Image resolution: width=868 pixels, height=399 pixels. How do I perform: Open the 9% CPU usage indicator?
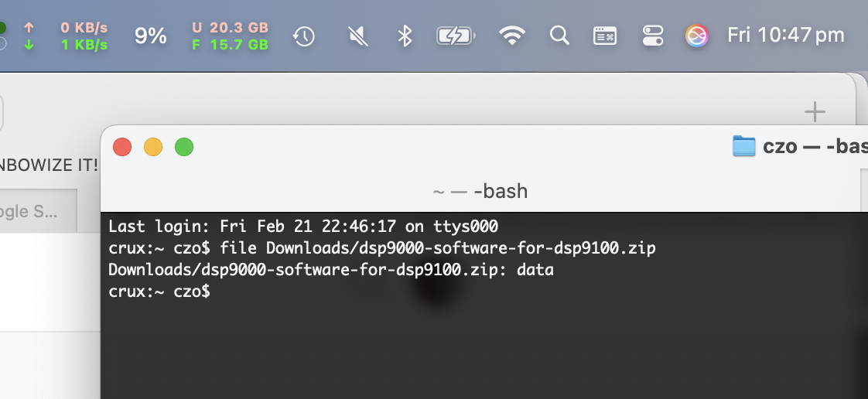coord(151,36)
